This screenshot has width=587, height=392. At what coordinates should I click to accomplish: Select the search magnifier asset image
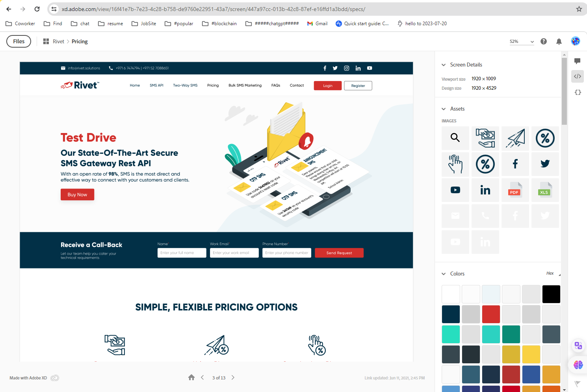coord(455,138)
